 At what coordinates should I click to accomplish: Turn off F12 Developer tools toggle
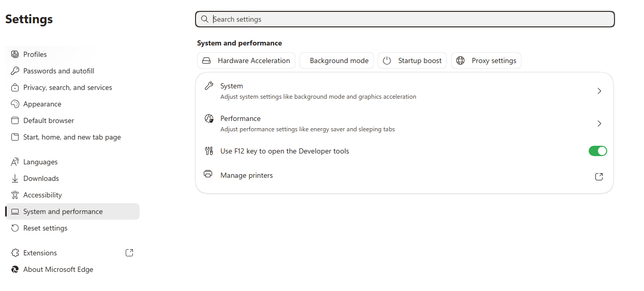[x=597, y=151]
